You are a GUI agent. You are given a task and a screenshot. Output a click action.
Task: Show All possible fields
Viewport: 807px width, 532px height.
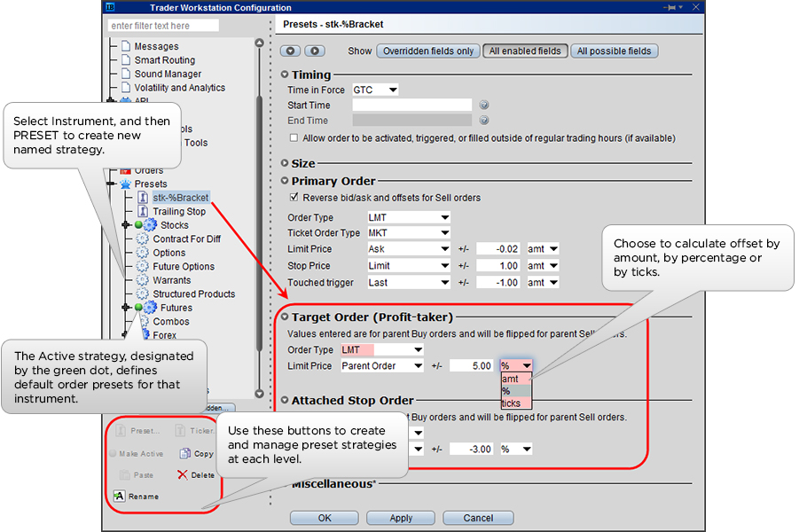pyautogui.click(x=614, y=51)
